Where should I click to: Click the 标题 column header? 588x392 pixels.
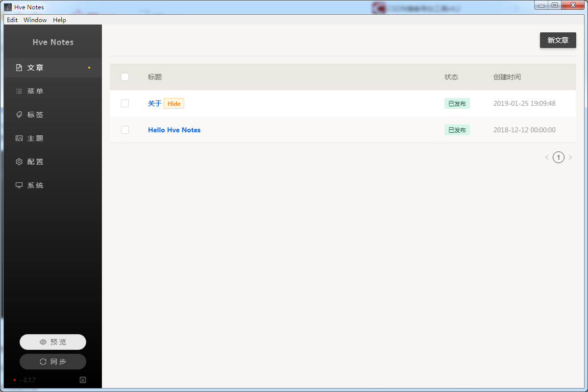[155, 77]
